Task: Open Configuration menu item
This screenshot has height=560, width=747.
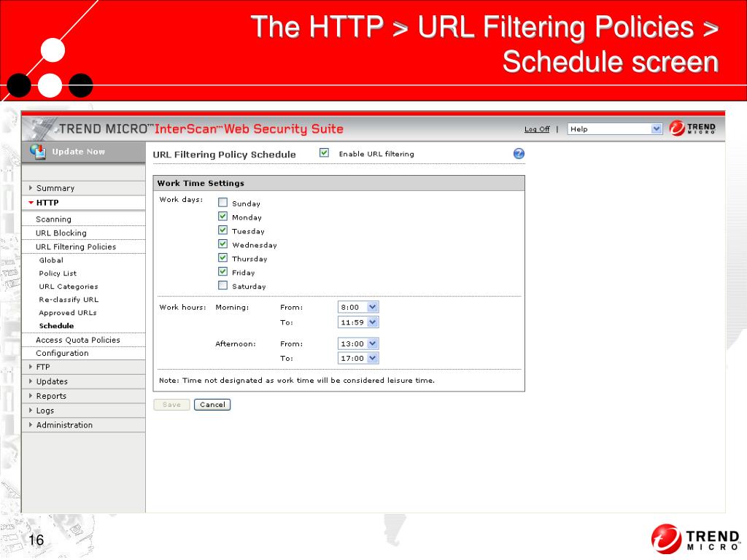Action: [x=62, y=354]
